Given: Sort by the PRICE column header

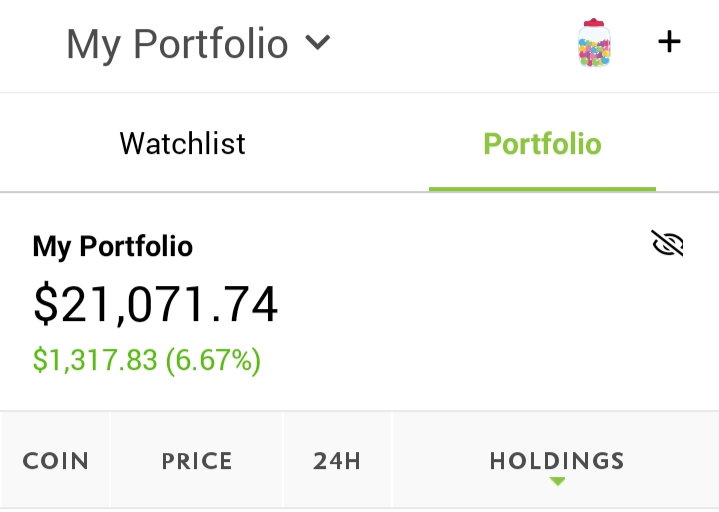Looking at the screenshot, I should [197, 461].
